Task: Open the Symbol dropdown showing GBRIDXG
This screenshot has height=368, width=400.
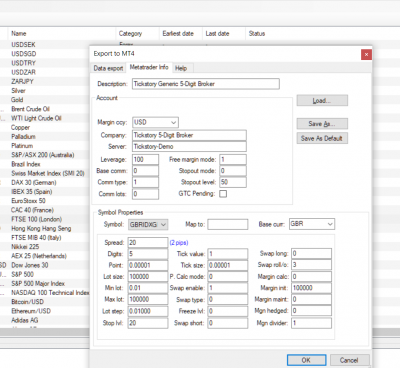Action: (148, 224)
